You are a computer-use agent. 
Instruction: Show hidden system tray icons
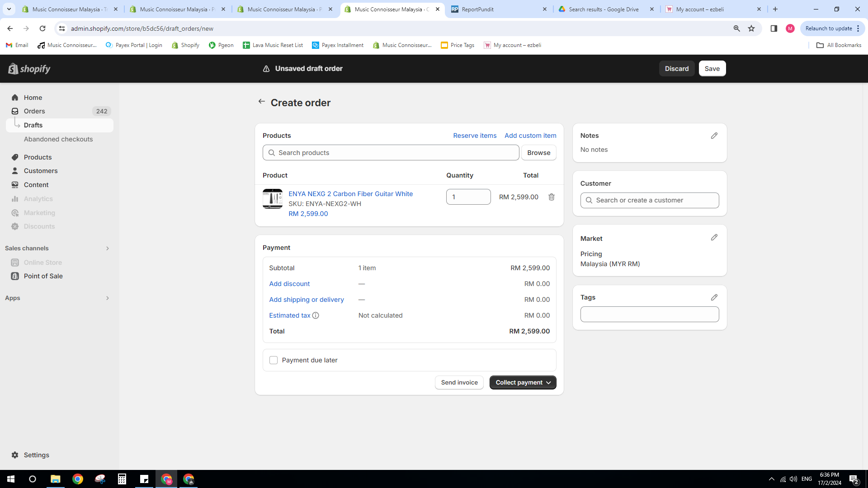pos(772,479)
